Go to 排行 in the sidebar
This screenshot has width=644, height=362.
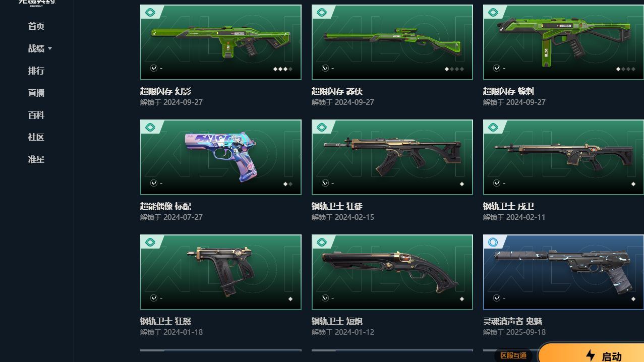click(36, 71)
